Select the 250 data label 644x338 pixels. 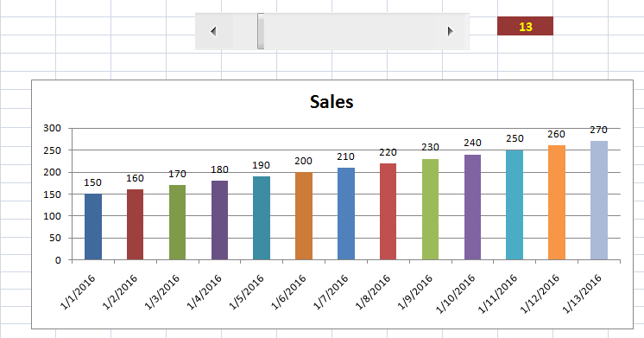pos(515,138)
